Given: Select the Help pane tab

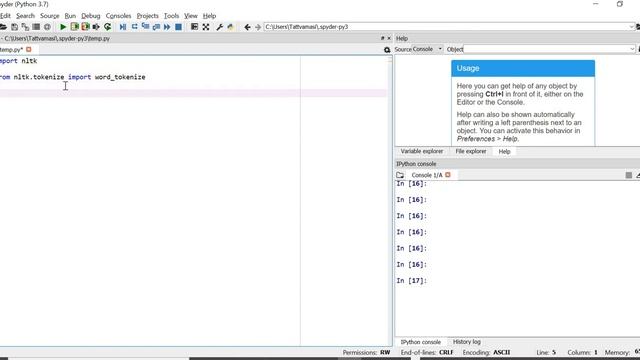Looking at the screenshot, I should pyautogui.click(x=504, y=151).
